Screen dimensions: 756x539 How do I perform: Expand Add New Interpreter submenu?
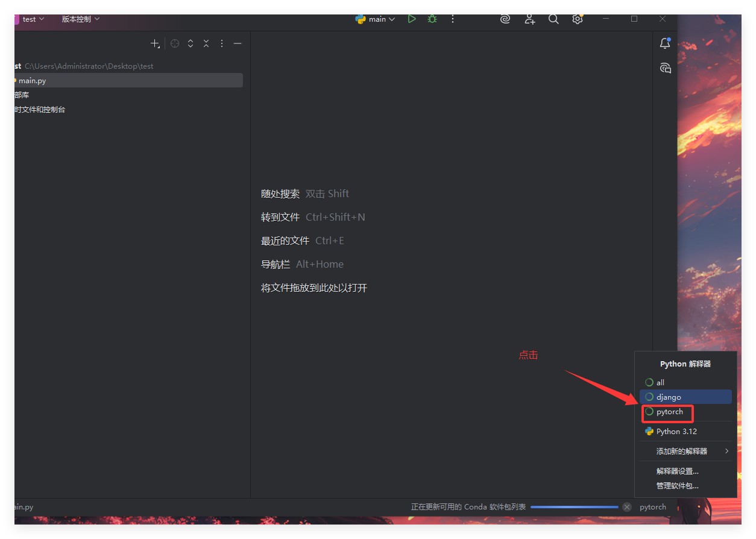[686, 451]
